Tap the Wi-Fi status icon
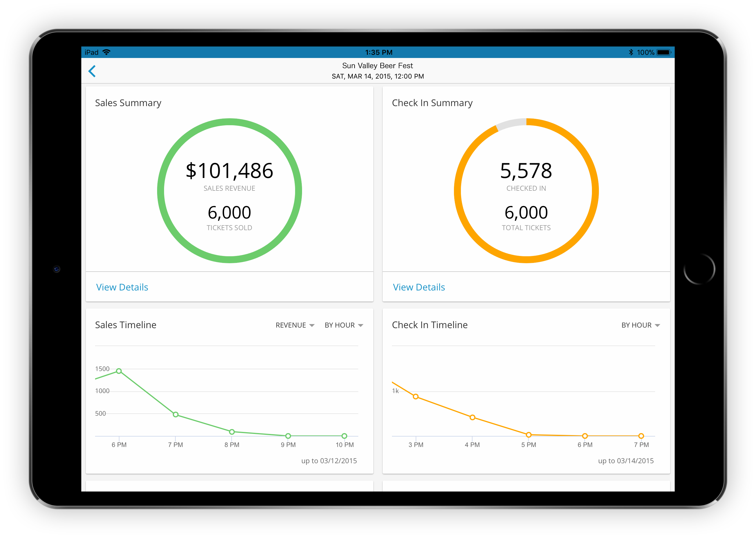 106,52
